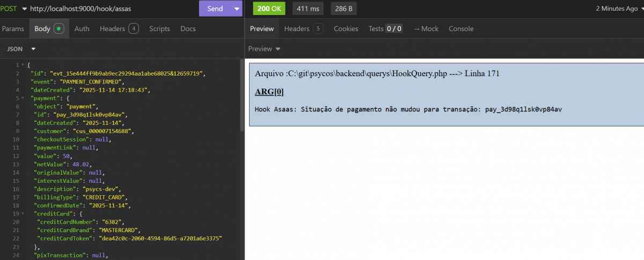The image size is (644, 260).
Task: View the response Headers tab
Action: pyautogui.click(x=303, y=29)
